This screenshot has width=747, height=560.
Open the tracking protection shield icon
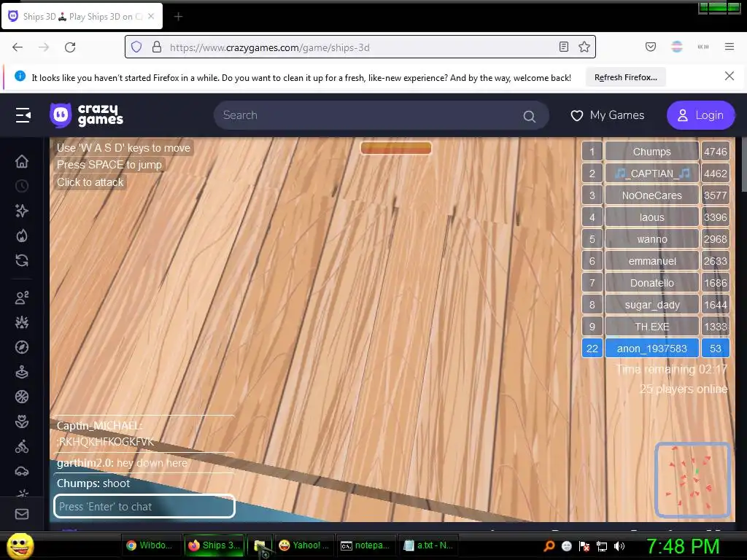pos(136,47)
